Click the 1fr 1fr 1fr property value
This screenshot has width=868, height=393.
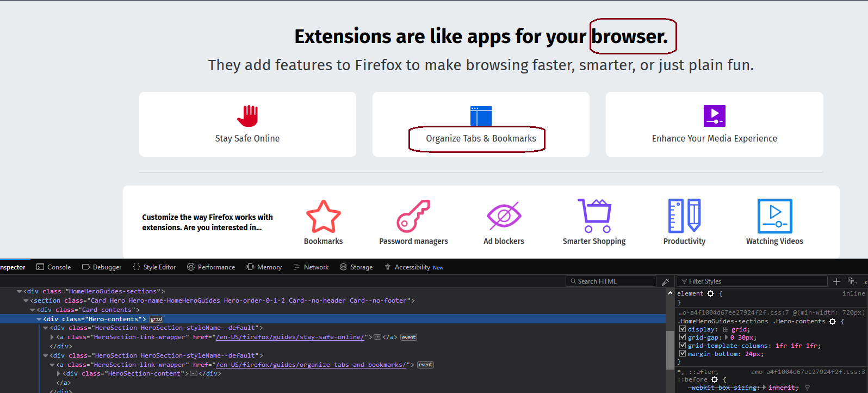coord(798,346)
